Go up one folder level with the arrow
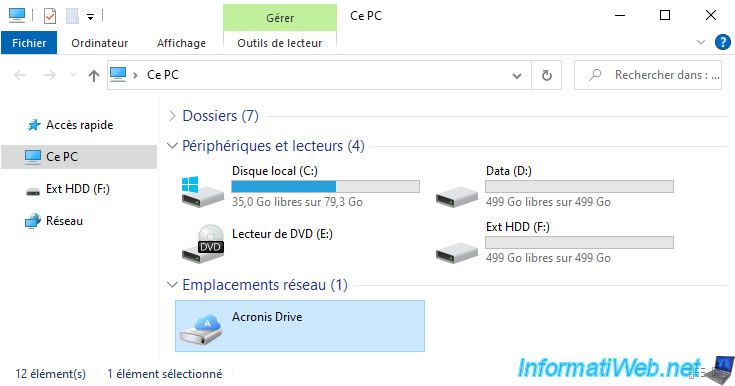 (94, 75)
